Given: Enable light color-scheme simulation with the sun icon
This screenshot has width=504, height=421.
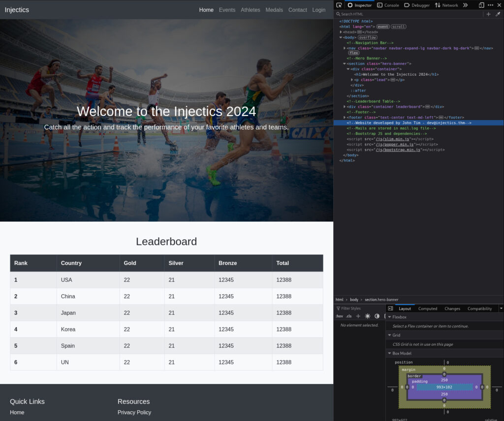Looking at the screenshot, I should click(x=368, y=316).
